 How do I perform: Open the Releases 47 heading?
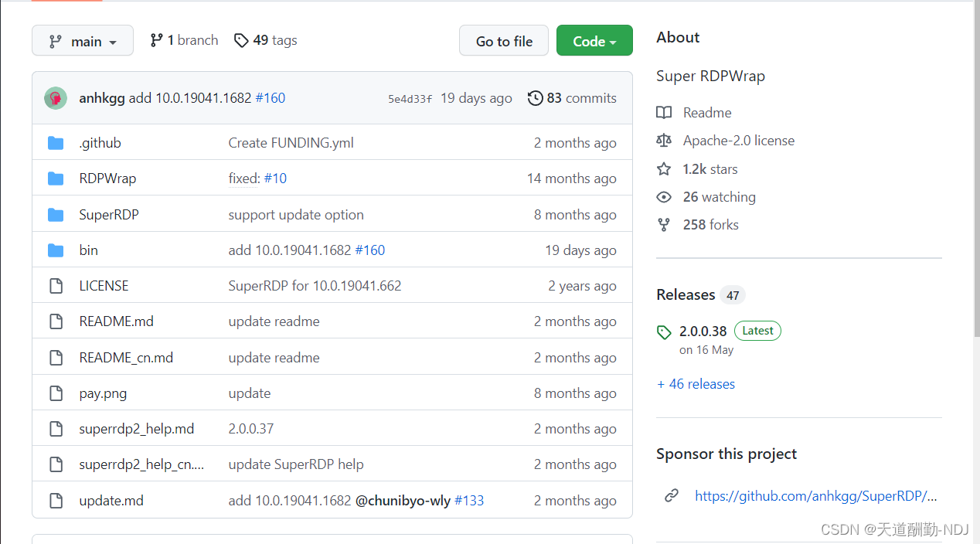(x=700, y=294)
